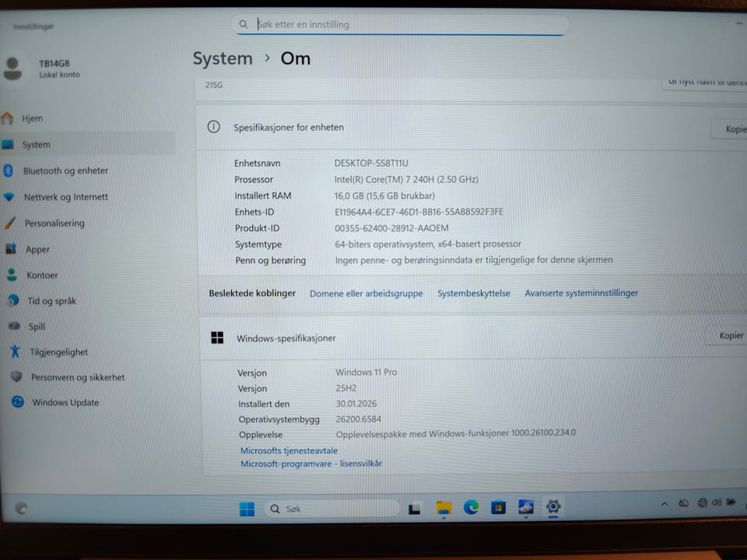
Task: Open Bluetooth og enheter settings
Action: pyautogui.click(x=65, y=171)
